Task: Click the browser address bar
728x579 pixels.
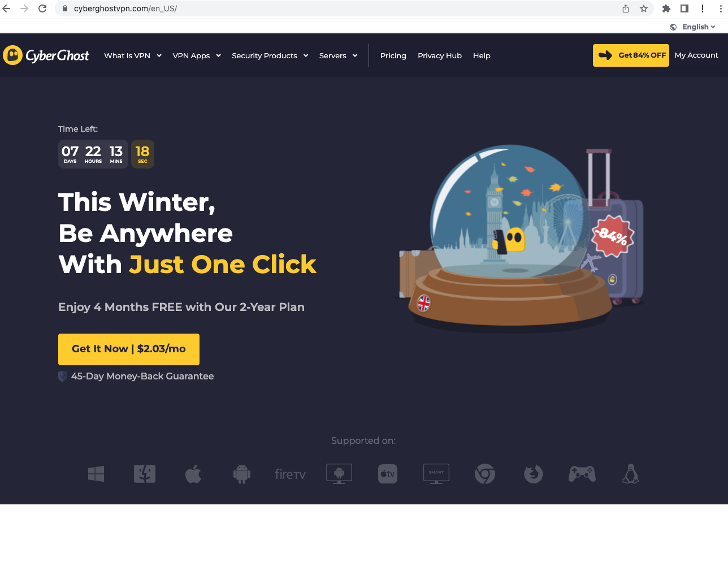Action: pyautogui.click(x=339, y=8)
